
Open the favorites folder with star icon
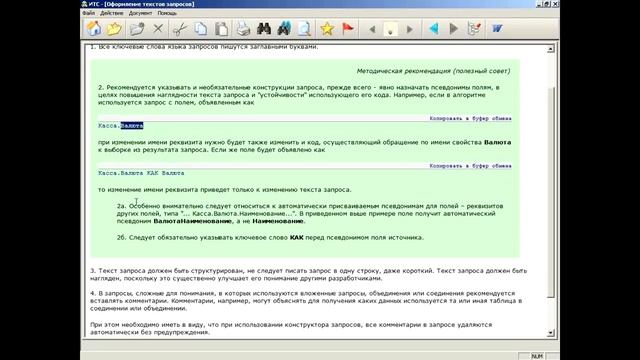click(115, 29)
